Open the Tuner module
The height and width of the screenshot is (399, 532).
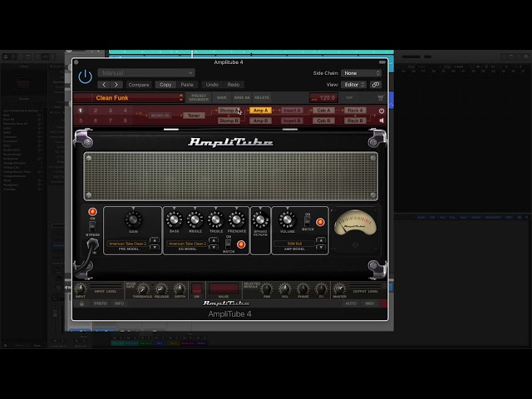tap(194, 116)
